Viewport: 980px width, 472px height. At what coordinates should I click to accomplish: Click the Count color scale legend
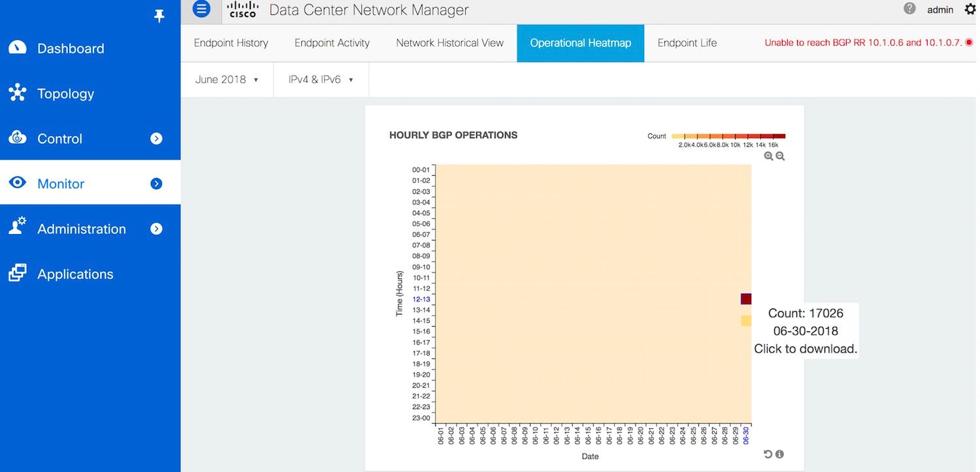point(730,135)
